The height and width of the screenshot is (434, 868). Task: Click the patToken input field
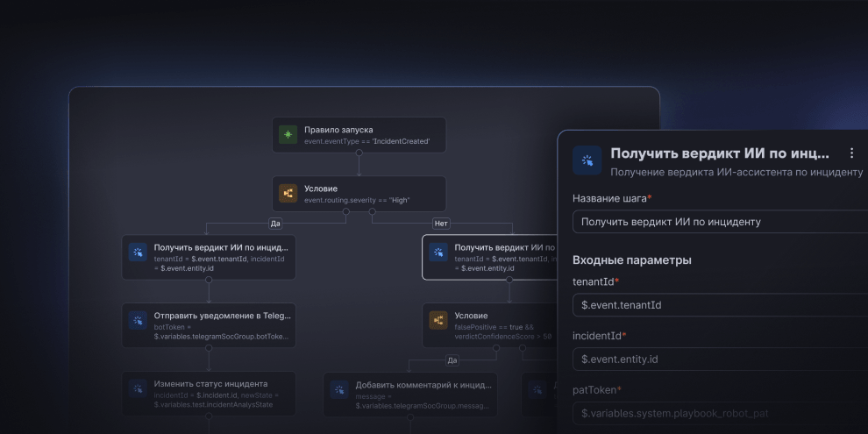(719, 413)
